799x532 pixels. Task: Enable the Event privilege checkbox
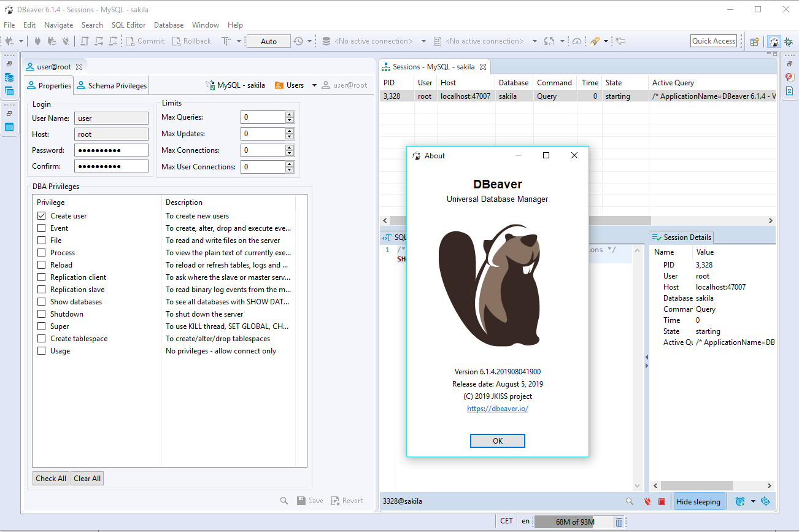(41, 228)
